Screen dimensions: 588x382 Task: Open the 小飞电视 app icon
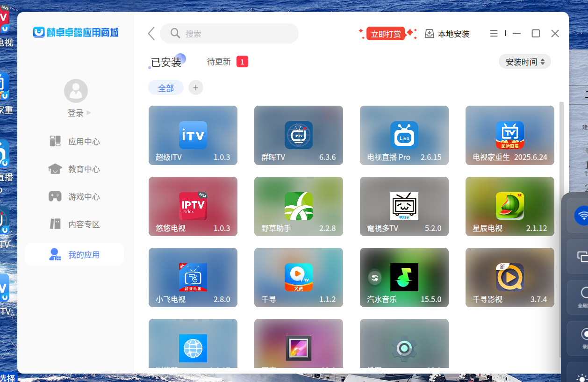[193, 277]
